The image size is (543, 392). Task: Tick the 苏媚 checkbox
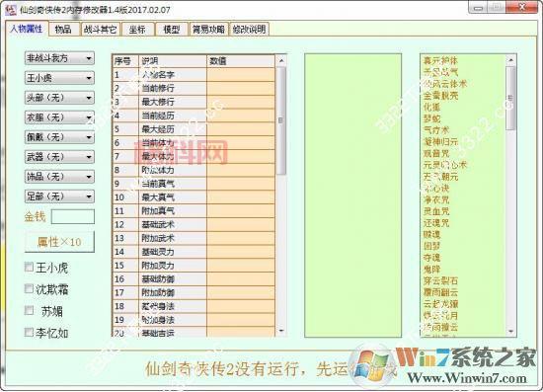[x=29, y=310]
